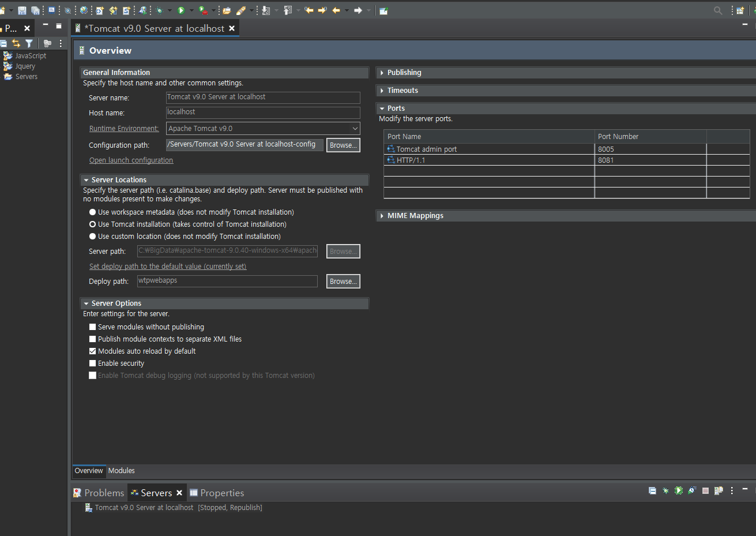
Task: Click the Host name input field
Action: [x=263, y=113]
